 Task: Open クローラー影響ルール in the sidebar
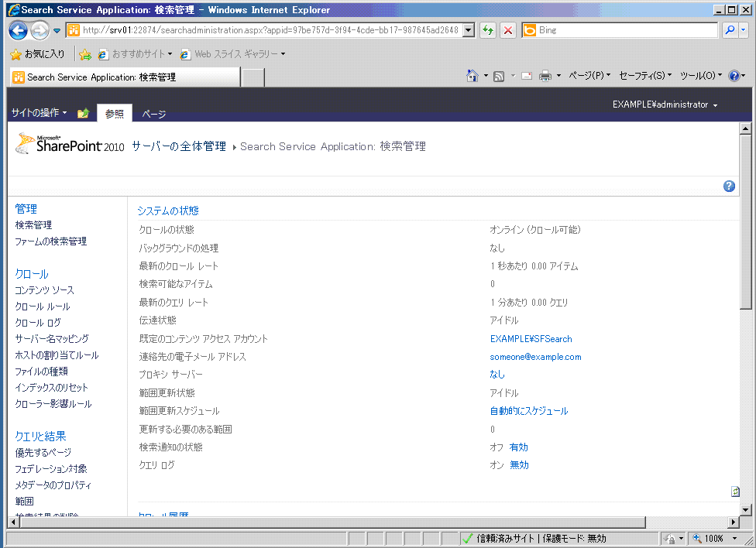pos(53,404)
